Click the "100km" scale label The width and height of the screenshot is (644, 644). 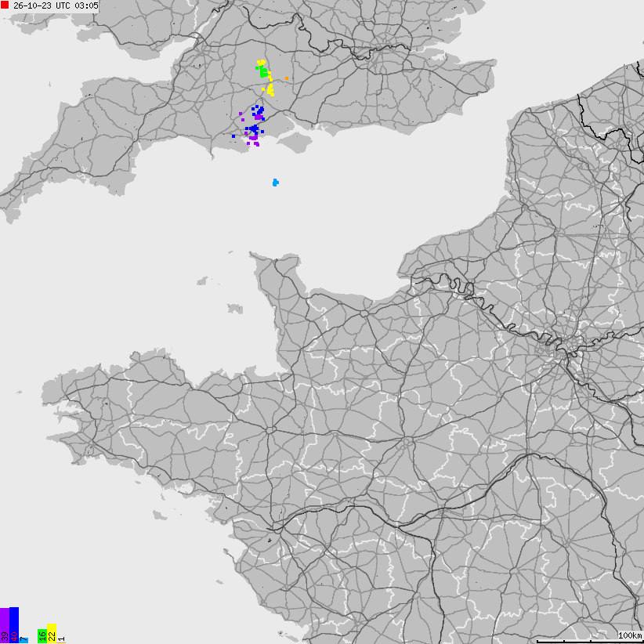pyautogui.click(x=631, y=635)
